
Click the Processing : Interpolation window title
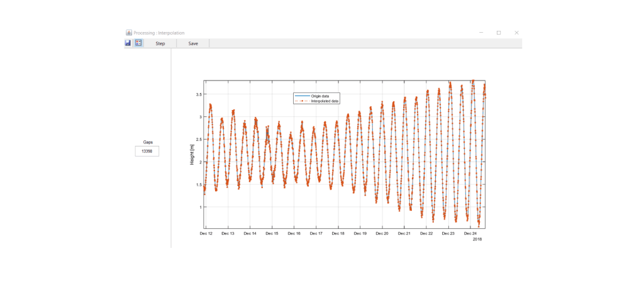[159, 33]
